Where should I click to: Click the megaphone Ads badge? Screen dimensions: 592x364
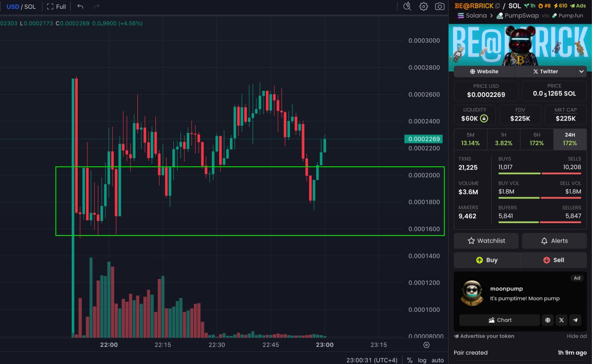pos(578,6)
